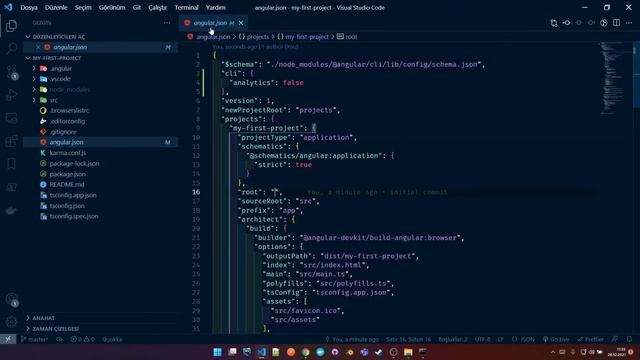This screenshot has width=640, height=360.
Task: Click the line and column indicator
Action: pyautogui.click(x=408, y=339)
